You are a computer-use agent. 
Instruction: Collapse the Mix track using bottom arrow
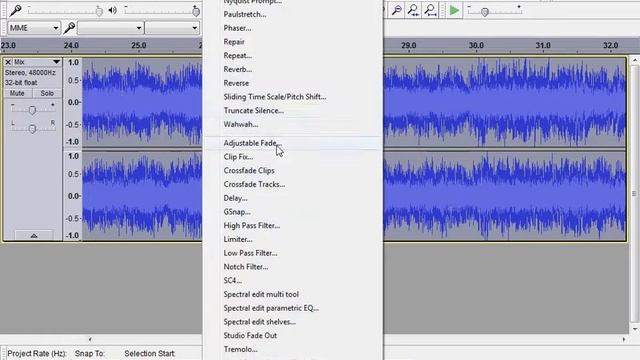pyautogui.click(x=34, y=236)
